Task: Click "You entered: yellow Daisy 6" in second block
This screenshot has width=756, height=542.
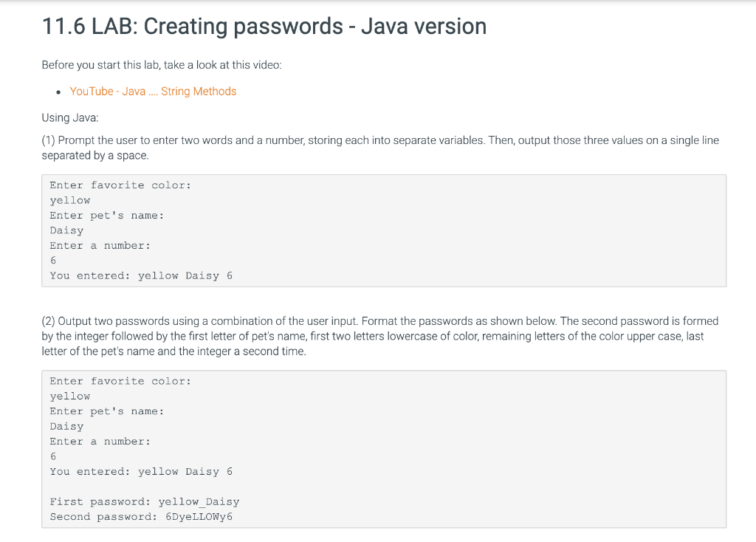Action: [x=141, y=471]
